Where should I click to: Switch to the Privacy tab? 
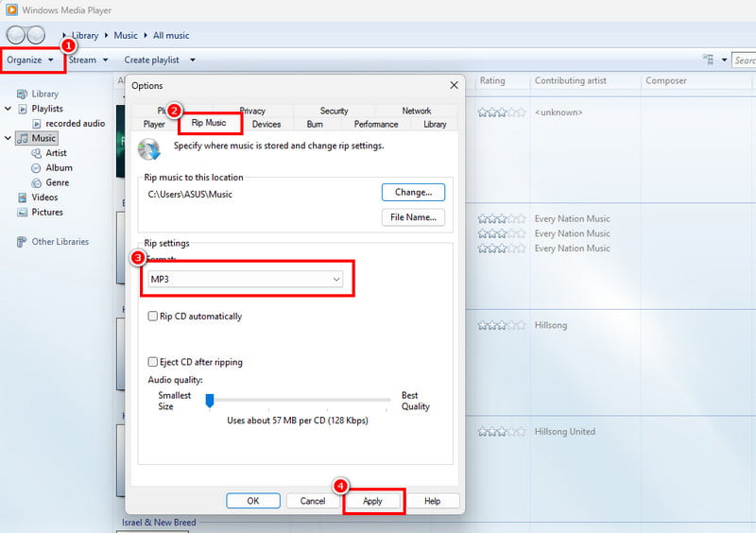click(x=252, y=111)
